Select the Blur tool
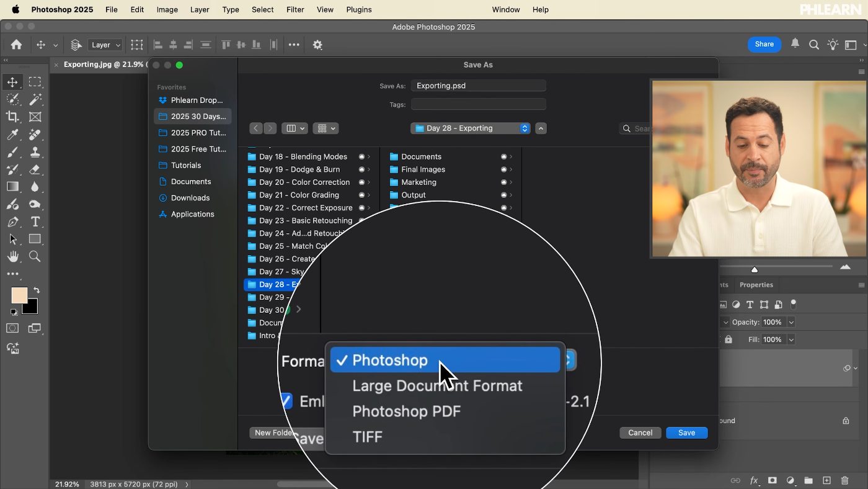 pos(35,186)
